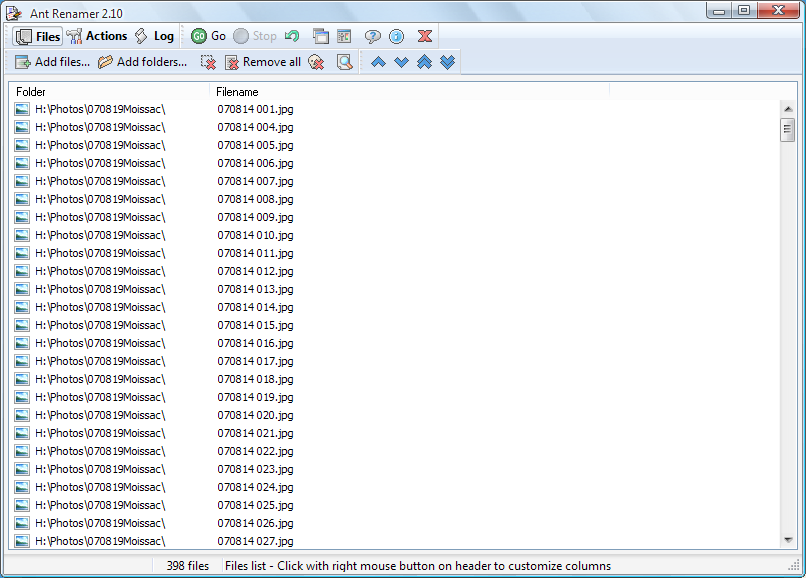This screenshot has width=806, height=578.
Task: Select file 070814 023.jpg
Action: point(255,469)
